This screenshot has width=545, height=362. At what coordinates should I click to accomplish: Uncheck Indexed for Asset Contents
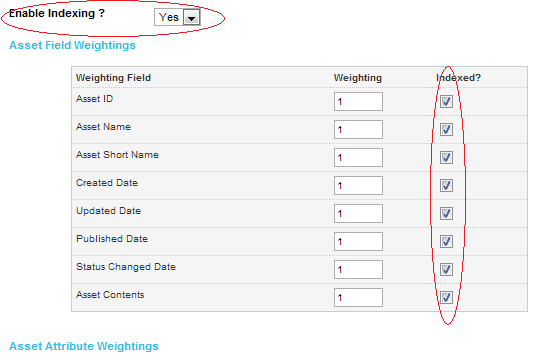(446, 297)
